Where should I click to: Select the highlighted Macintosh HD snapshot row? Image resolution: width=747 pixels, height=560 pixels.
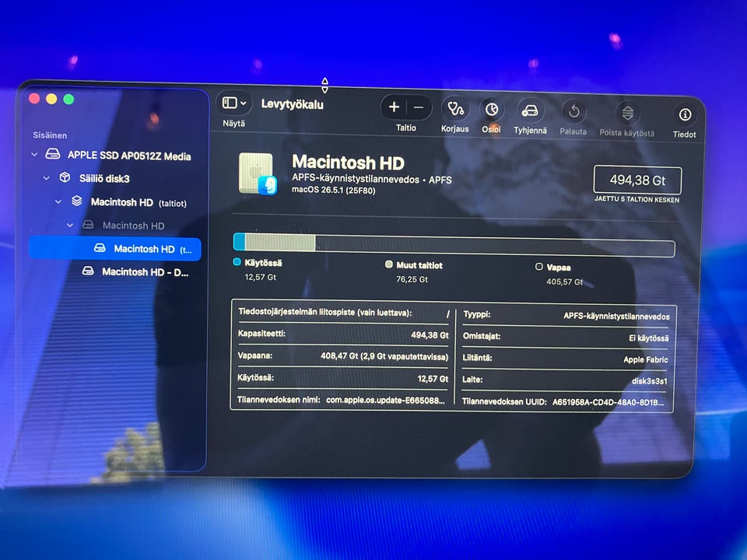click(114, 249)
